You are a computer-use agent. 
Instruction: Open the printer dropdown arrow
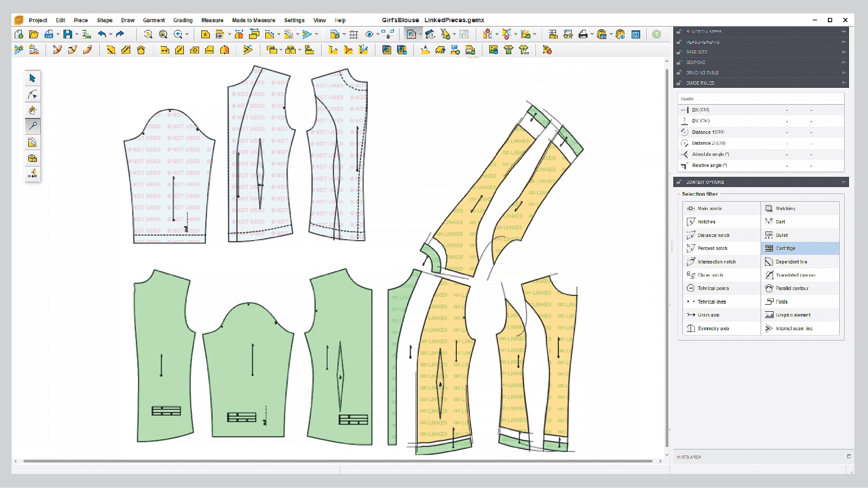click(x=592, y=34)
